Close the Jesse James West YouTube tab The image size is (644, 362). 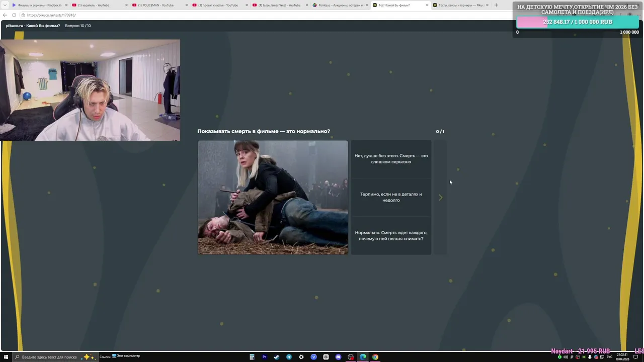coord(307,5)
